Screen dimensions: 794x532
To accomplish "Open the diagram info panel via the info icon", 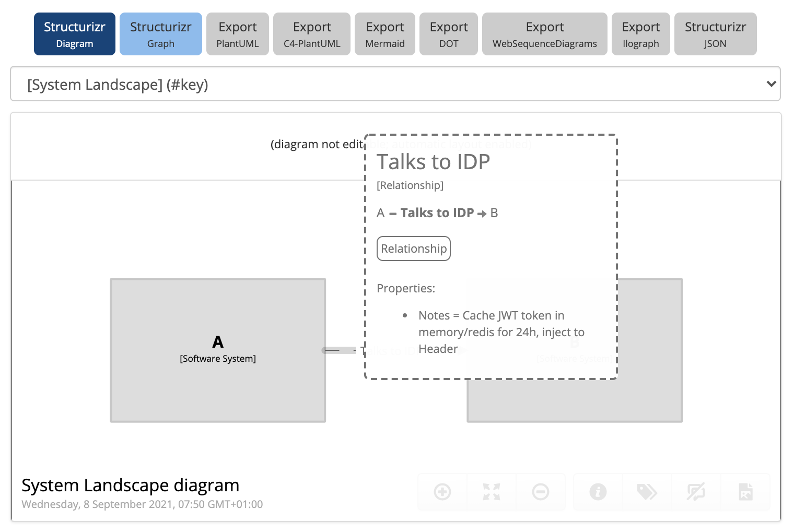I will pos(598,492).
